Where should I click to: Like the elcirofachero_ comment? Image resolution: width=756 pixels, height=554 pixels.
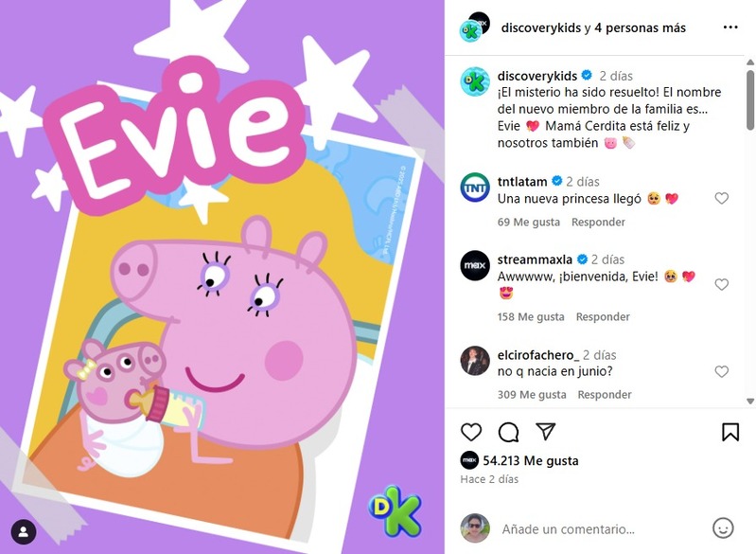(721, 371)
